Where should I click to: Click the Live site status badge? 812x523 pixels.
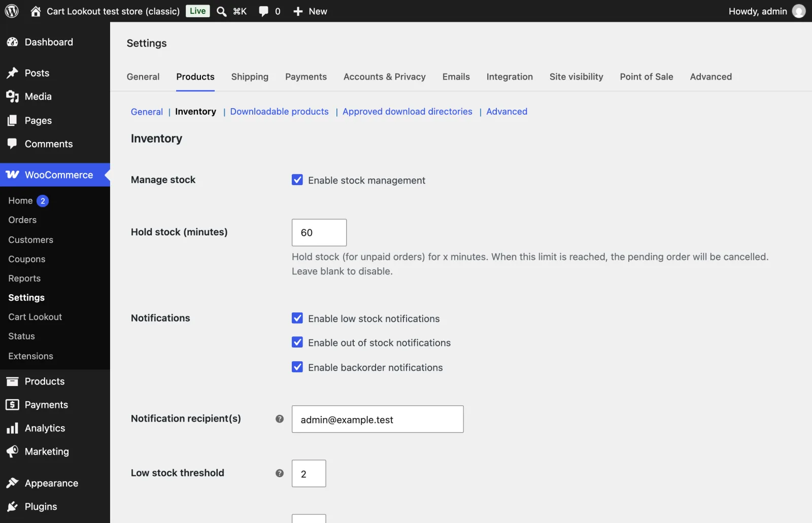197,11
